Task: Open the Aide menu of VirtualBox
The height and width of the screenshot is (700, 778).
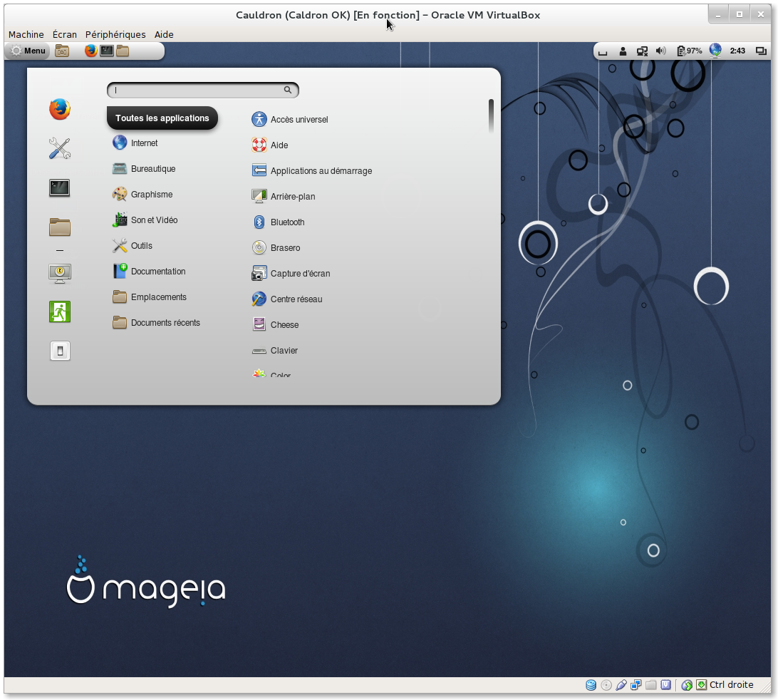Action: click(164, 34)
